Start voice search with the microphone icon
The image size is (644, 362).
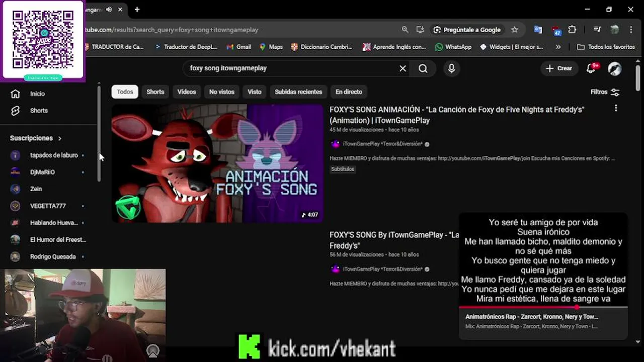pos(451,68)
